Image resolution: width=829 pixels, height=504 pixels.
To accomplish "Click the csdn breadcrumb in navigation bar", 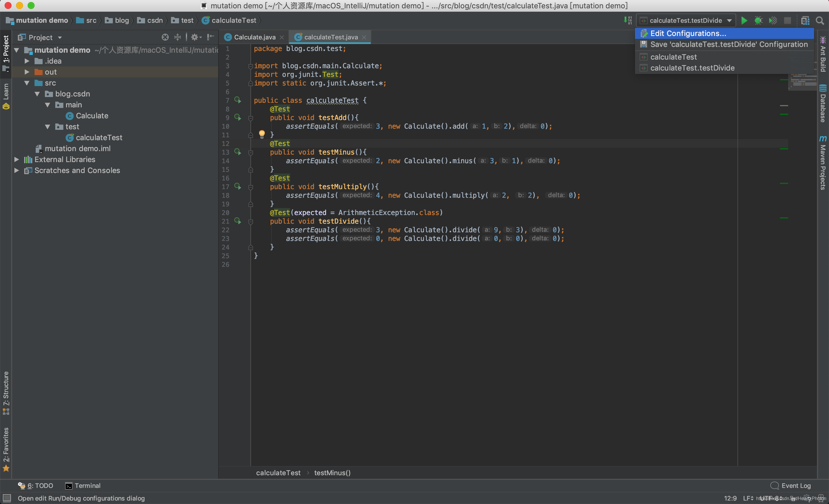I will [x=150, y=20].
